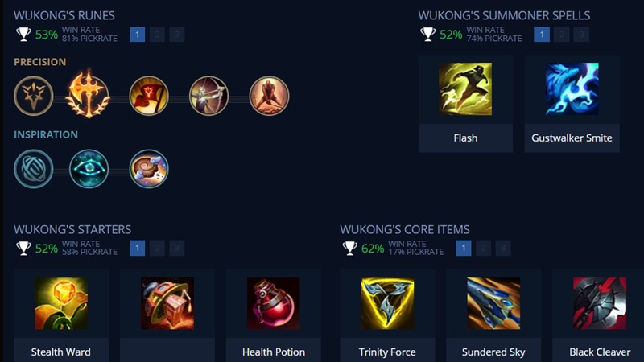Open the Flash summoner spell card

coord(465,104)
